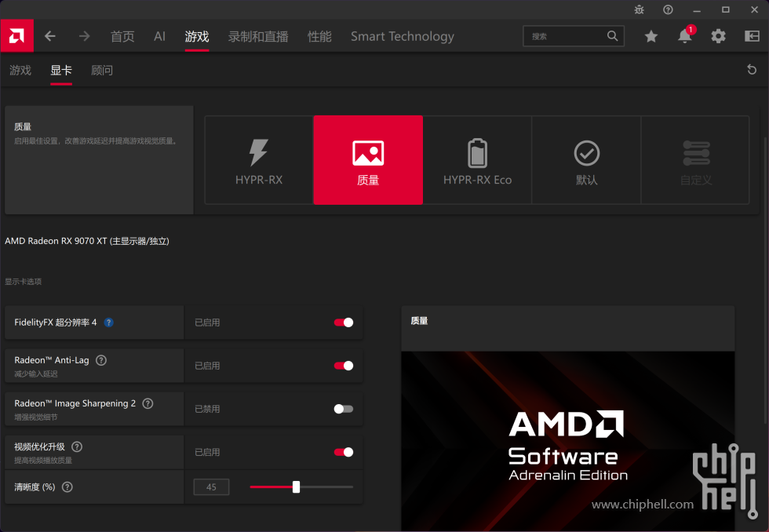Click the AMD logo home icon
Screen dimensions: 769x532
(16, 36)
